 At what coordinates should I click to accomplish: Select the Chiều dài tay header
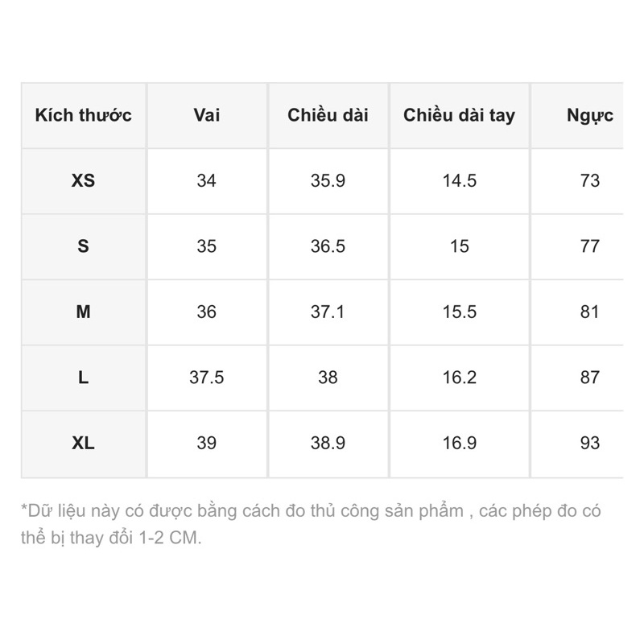[x=459, y=115]
